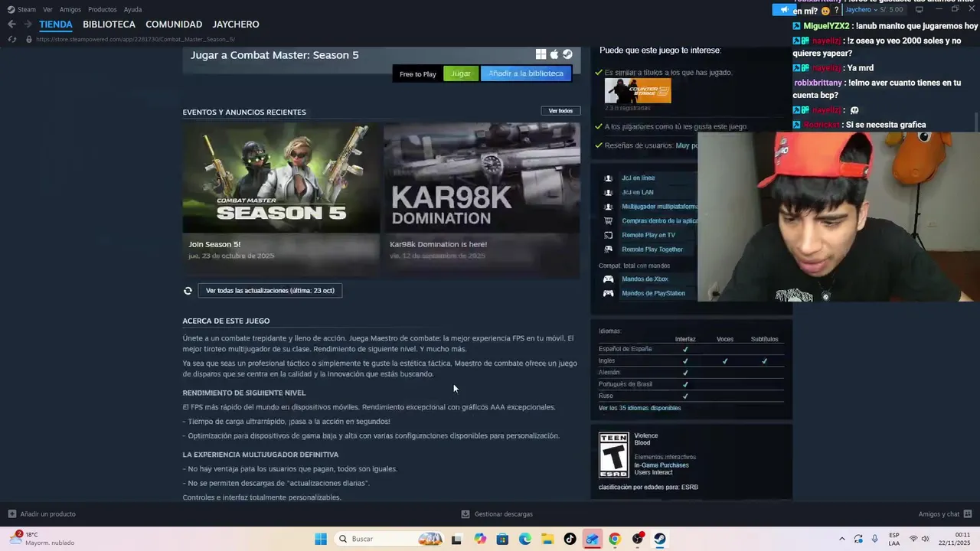
Task: Open the Amigos menu
Action: pos(70,9)
